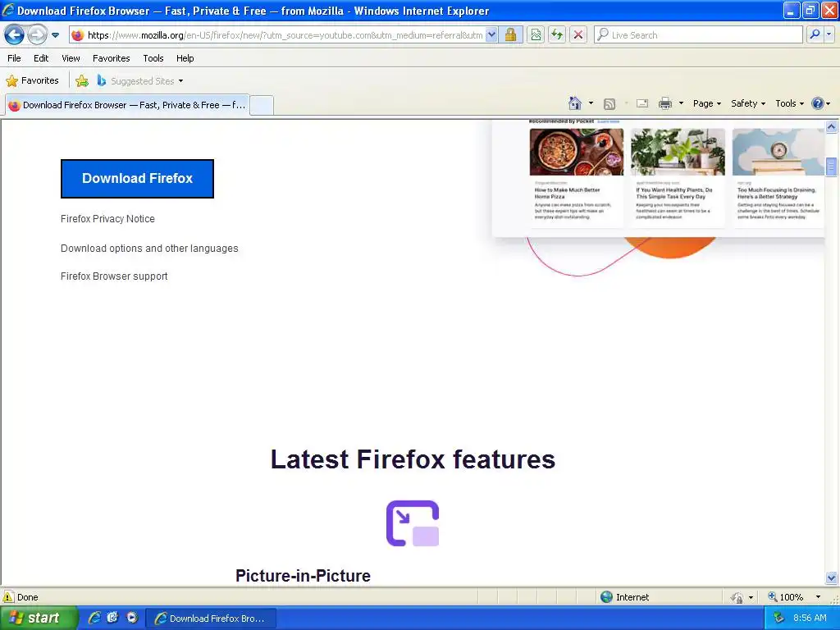Open the Firefox Browser support link
This screenshot has width=840, height=630.
[x=114, y=276]
